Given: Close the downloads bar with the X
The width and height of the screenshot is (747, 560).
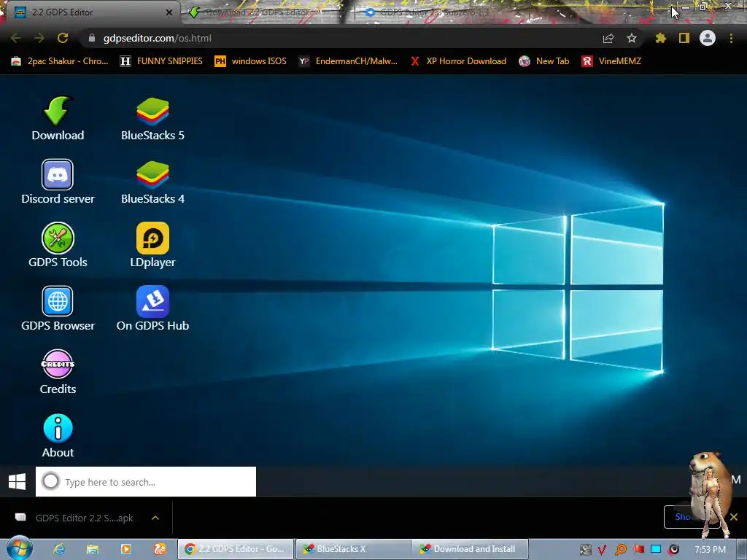Looking at the screenshot, I should [734, 517].
